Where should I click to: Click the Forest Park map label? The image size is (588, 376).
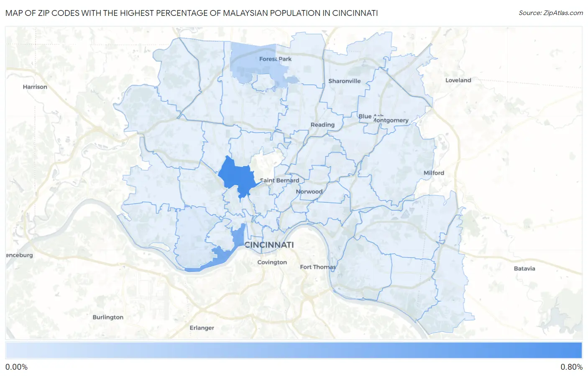click(x=275, y=59)
